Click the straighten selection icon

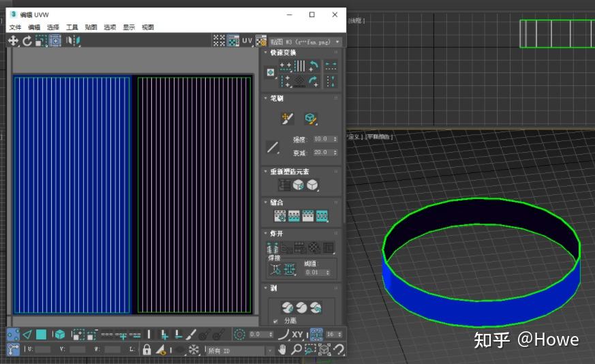click(x=285, y=185)
